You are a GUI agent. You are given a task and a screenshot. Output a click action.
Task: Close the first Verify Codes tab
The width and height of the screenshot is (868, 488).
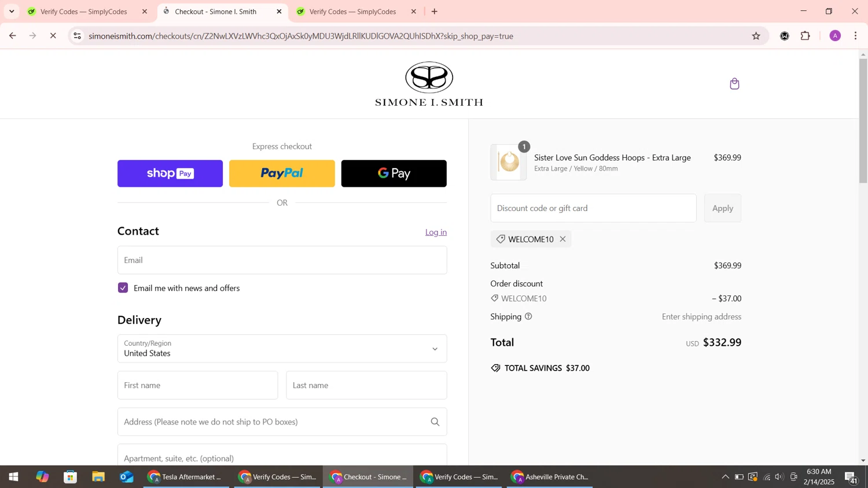[x=145, y=12]
